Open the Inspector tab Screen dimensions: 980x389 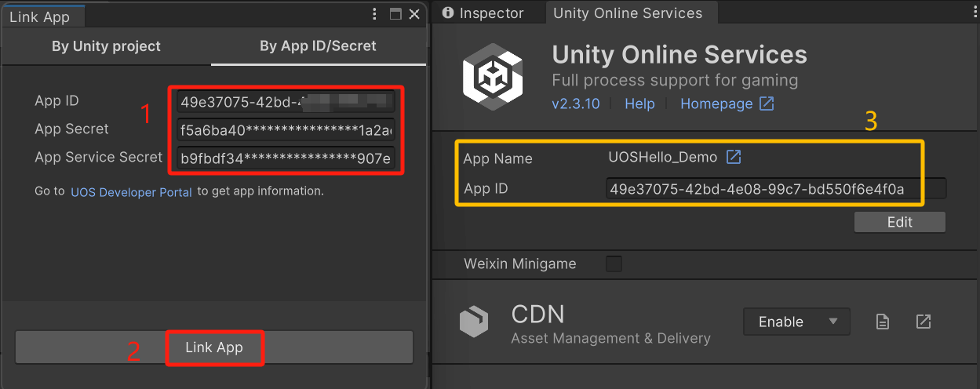(483, 13)
